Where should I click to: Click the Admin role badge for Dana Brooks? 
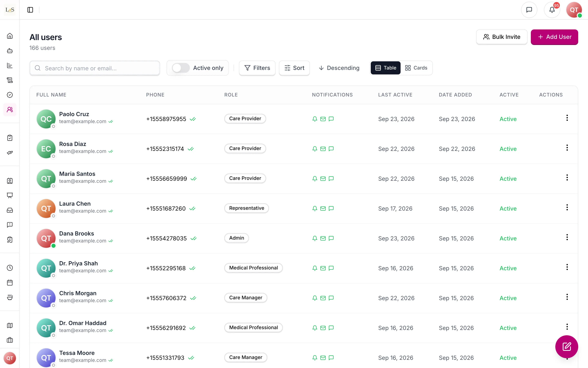(x=236, y=238)
